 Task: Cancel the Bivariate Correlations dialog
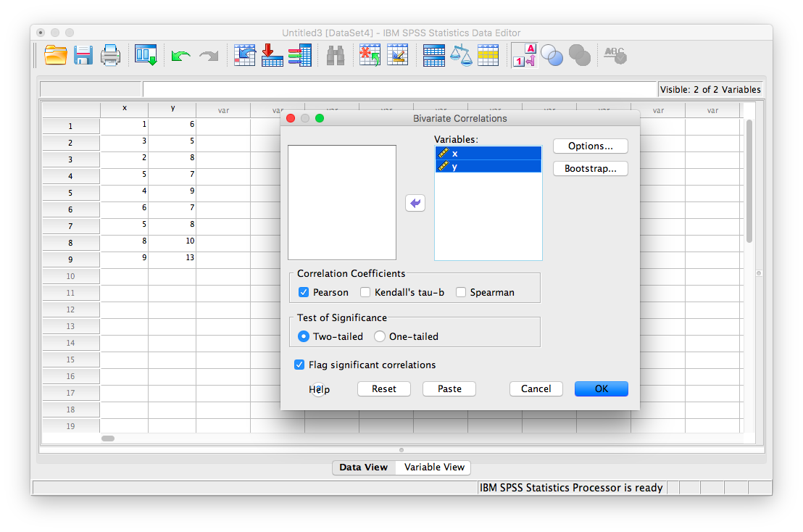(x=536, y=388)
